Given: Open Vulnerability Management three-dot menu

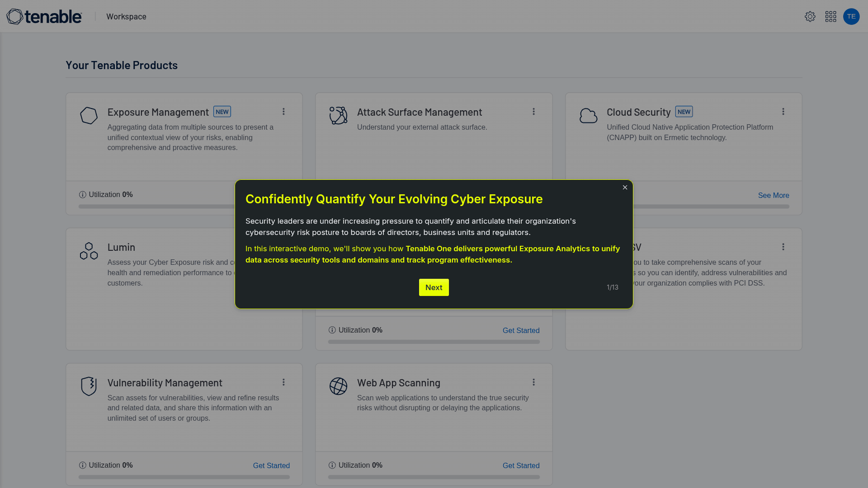Looking at the screenshot, I should (x=283, y=382).
